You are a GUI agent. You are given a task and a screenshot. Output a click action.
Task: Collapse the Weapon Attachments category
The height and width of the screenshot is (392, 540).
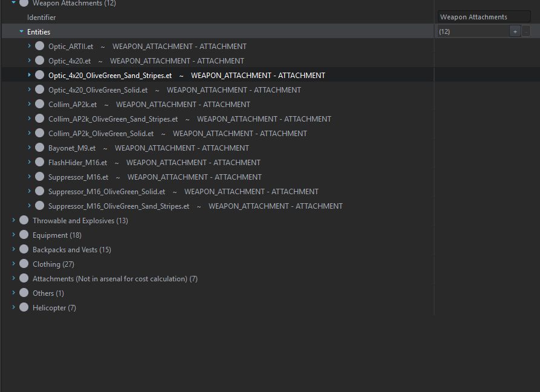14,3
